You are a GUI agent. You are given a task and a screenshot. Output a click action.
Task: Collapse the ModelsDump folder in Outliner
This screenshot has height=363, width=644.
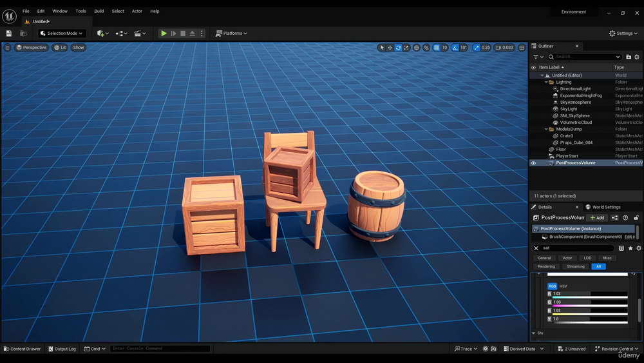coord(546,129)
